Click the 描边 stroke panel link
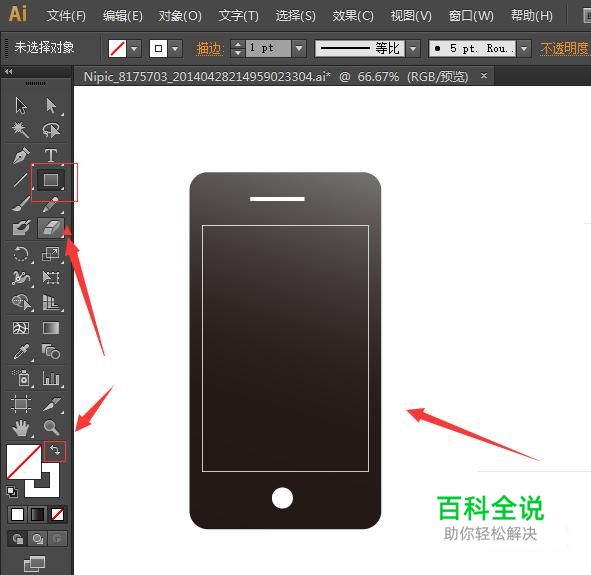This screenshot has height=575, width=591. [x=210, y=49]
